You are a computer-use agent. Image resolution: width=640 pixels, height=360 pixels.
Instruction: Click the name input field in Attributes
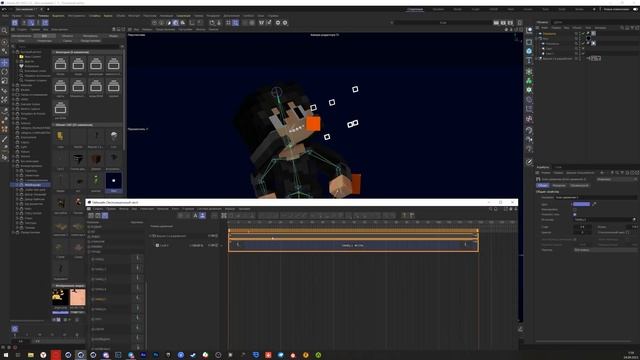(x=596, y=198)
